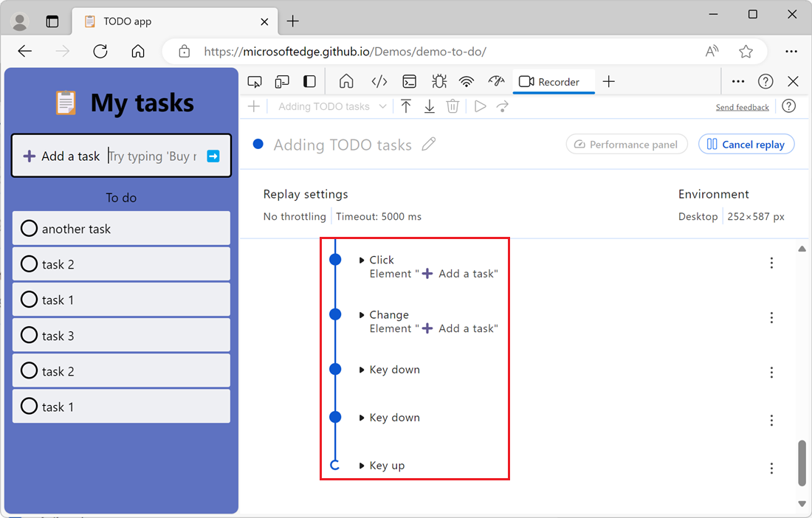Open the Send feedback link
This screenshot has width=812, height=518.
click(x=742, y=106)
